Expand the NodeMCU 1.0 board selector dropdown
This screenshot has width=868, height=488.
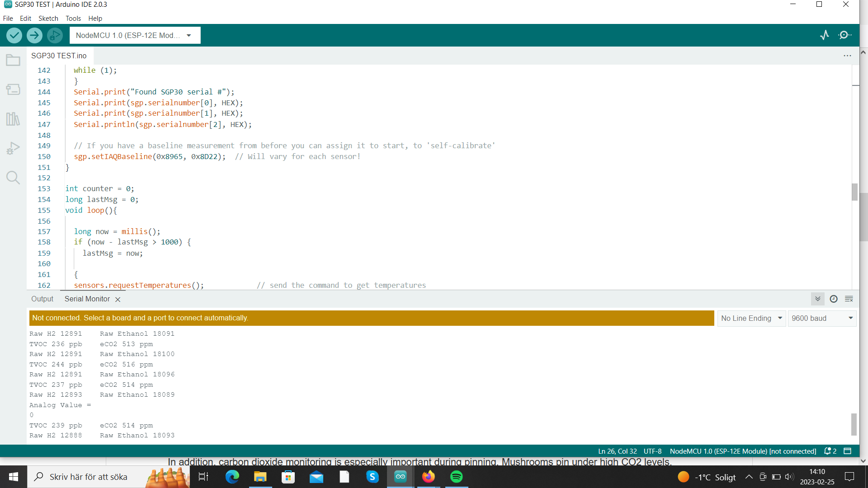(x=135, y=35)
